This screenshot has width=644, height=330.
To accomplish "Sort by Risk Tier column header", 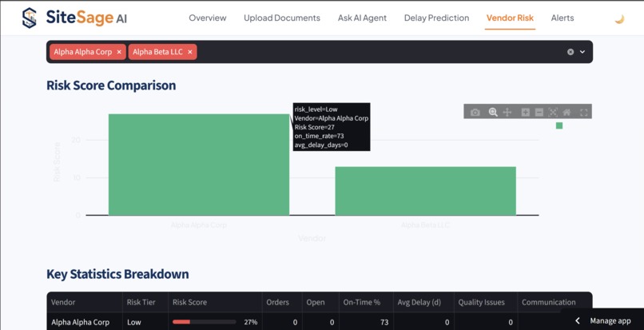I will click(x=145, y=302).
